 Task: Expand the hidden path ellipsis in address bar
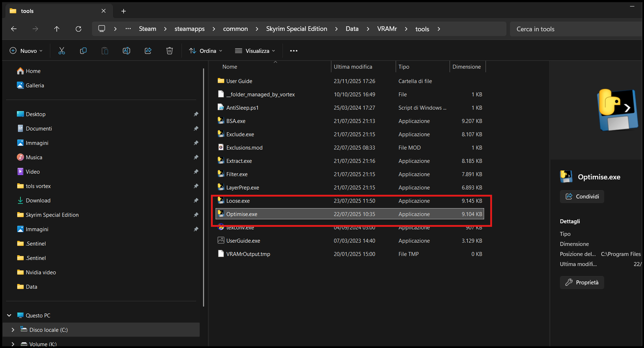point(128,29)
